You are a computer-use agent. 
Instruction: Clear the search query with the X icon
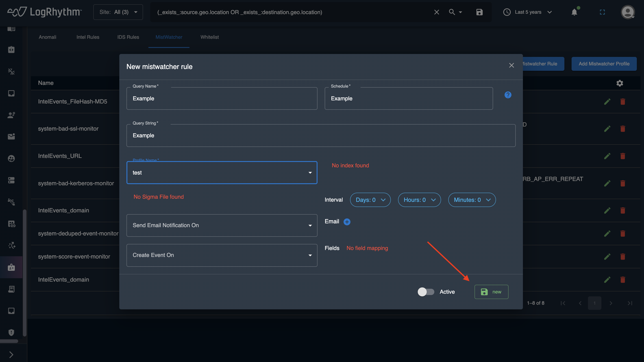pyautogui.click(x=437, y=12)
